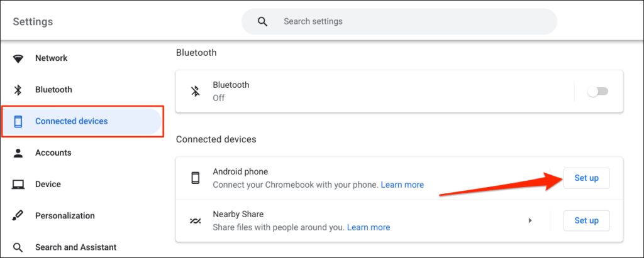Open the Network settings section
This screenshot has height=258, width=644.
[51, 58]
